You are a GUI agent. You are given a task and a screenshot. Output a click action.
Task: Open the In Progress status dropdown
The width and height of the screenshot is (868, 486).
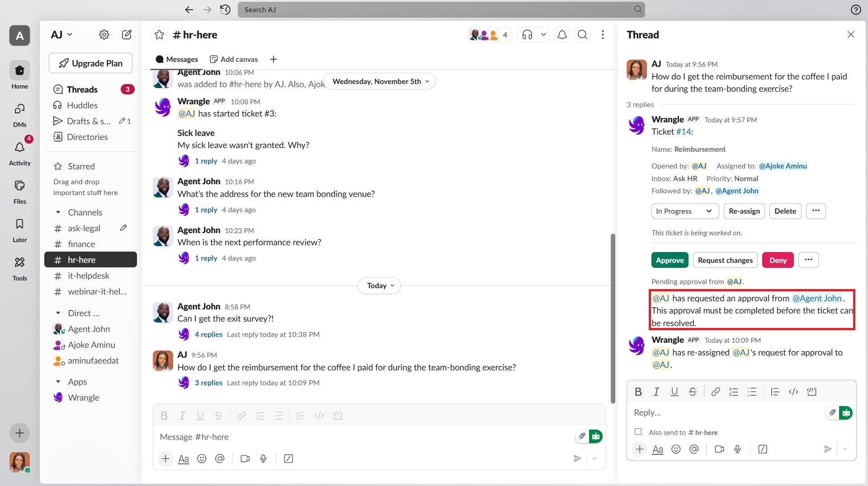coord(684,211)
